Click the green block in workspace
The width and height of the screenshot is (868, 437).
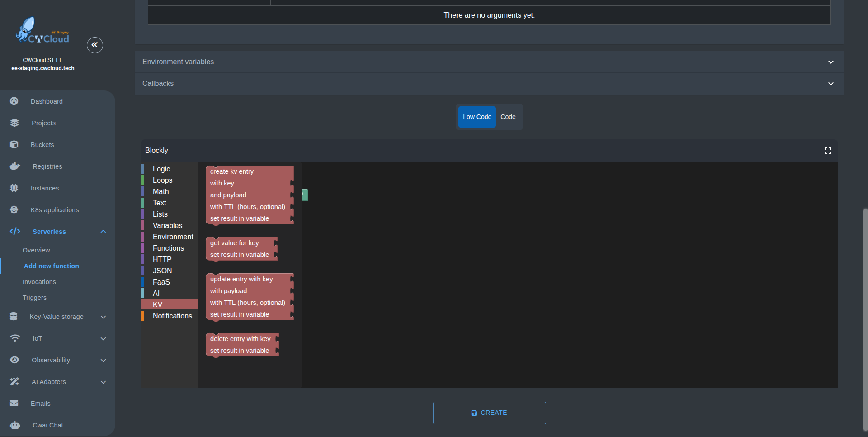(x=305, y=195)
